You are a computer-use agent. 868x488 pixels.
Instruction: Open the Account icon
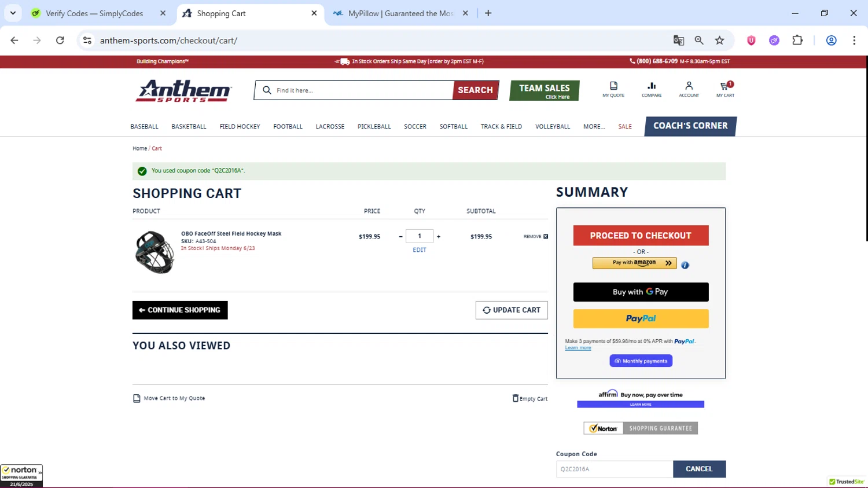pyautogui.click(x=689, y=89)
